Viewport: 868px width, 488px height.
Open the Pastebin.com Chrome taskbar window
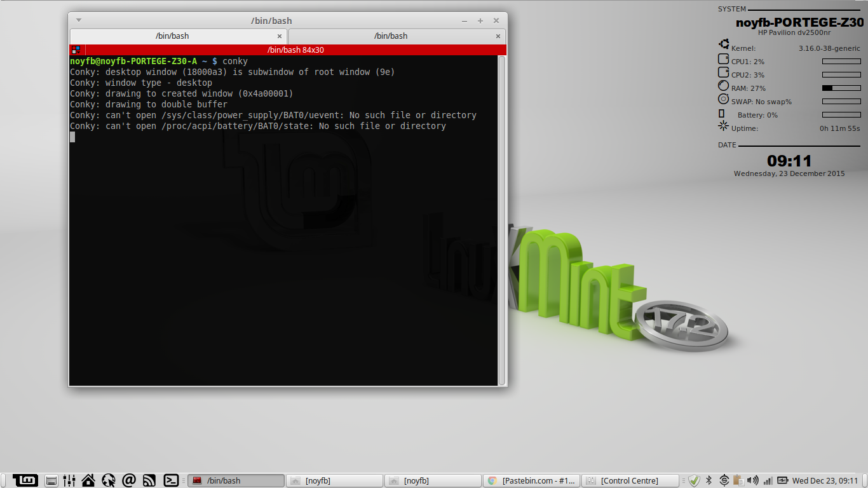531,480
